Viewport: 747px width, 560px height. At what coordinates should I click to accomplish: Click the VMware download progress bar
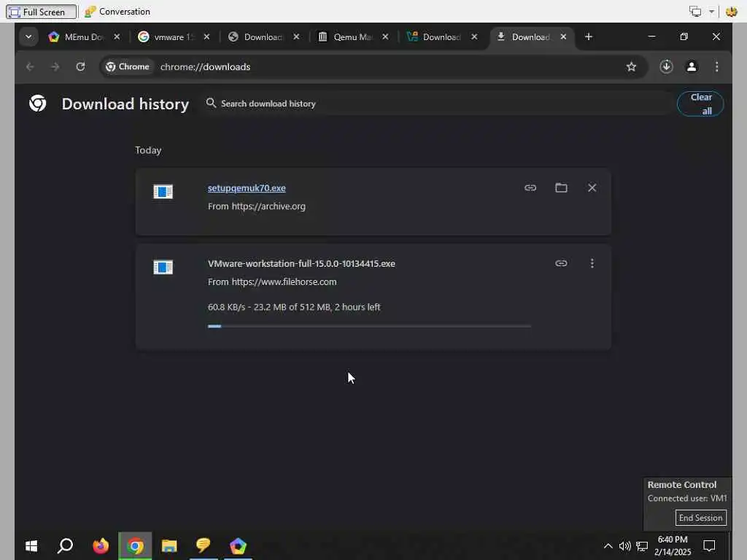pyautogui.click(x=369, y=326)
